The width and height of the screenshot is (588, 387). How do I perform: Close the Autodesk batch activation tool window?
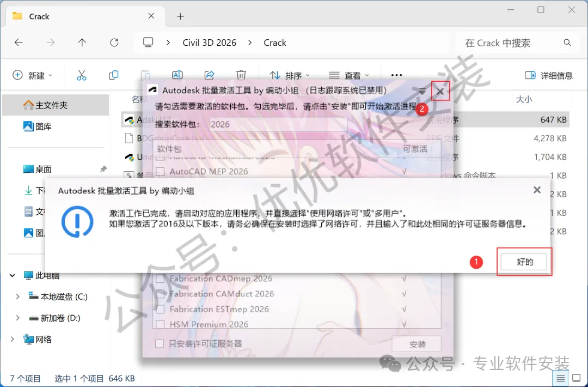click(x=440, y=91)
